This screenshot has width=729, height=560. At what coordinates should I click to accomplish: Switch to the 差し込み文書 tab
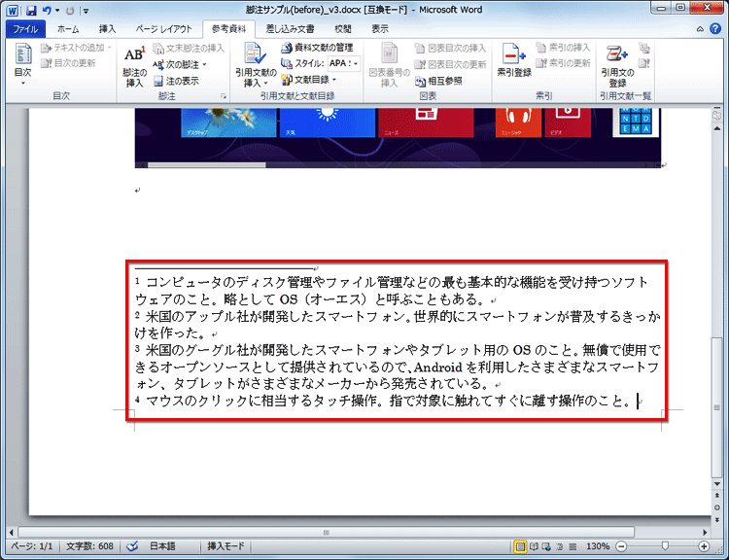click(290, 29)
